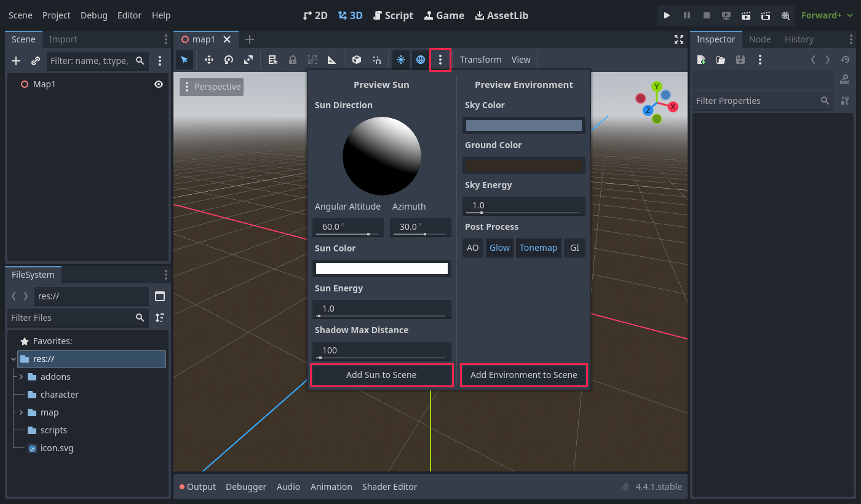Enable Movie Maker mode film reel icon

point(785,15)
